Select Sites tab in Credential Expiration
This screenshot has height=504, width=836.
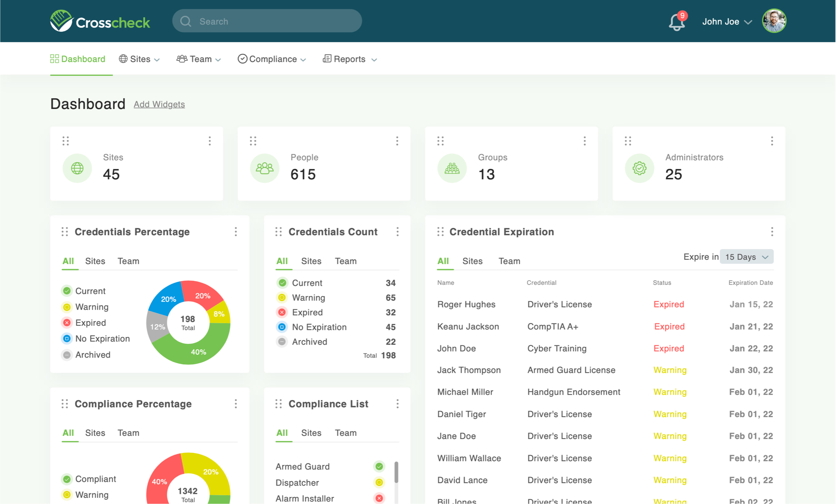(472, 261)
